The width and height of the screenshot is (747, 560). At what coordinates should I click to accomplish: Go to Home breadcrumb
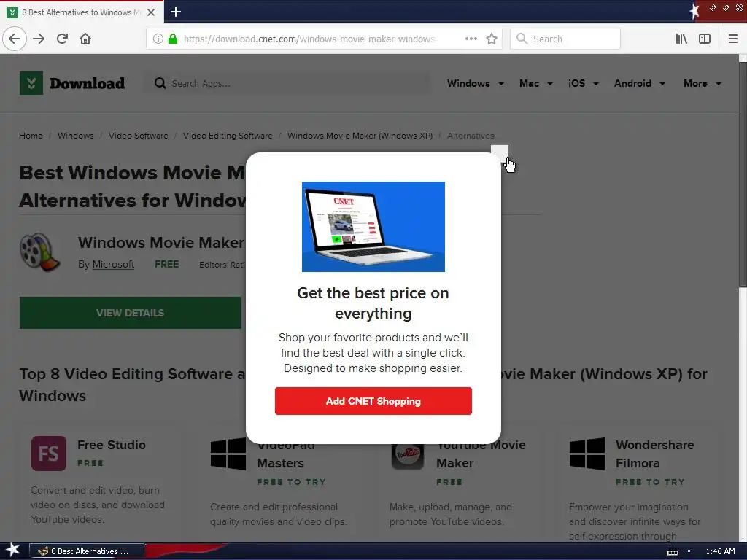[31, 136]
